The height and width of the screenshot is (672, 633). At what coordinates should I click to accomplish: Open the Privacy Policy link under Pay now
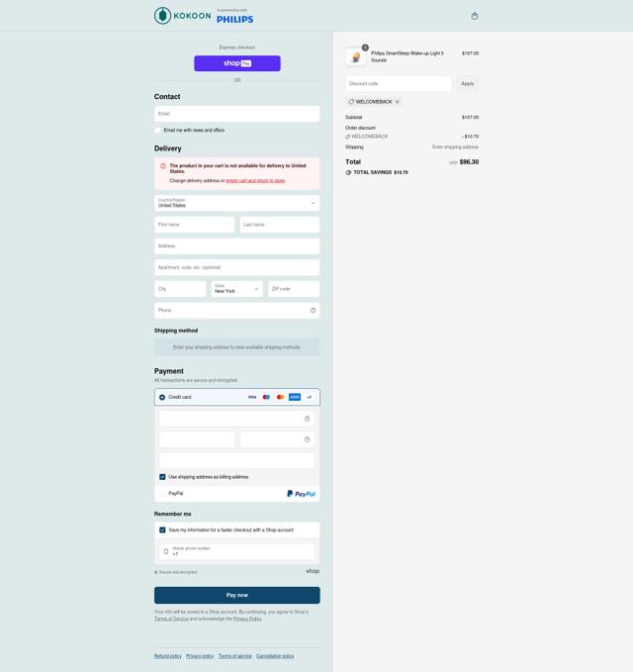247,619
